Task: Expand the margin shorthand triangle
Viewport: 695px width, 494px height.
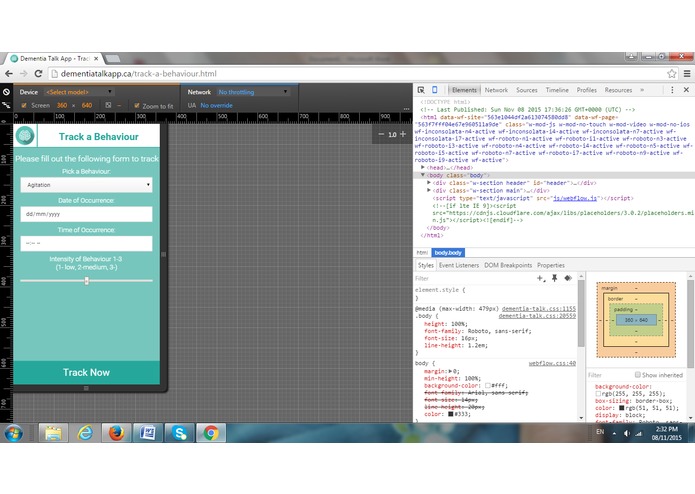Action: (x=451, y=371)
